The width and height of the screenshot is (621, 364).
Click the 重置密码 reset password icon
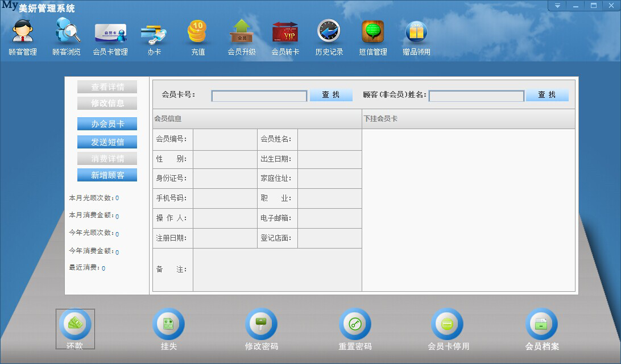tap(355, 329)
